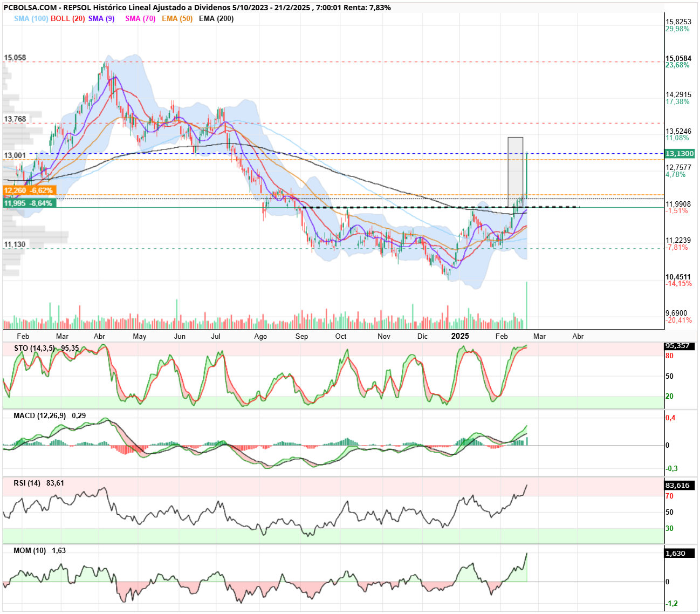Select the EMA (50) legend label
700x614 pixels.
(177, 18)
